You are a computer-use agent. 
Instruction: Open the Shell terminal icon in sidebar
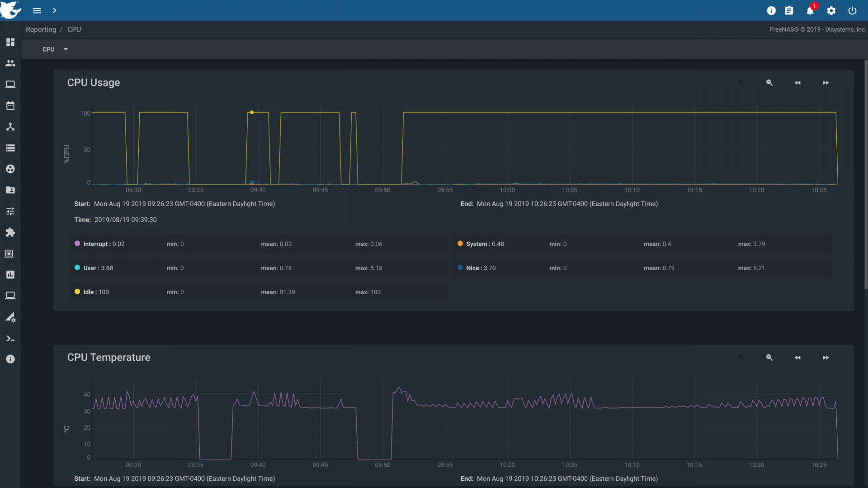10,338
